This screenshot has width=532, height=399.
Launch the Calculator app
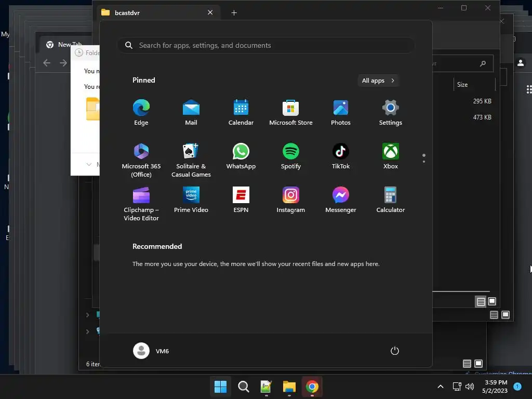point(391,200)
